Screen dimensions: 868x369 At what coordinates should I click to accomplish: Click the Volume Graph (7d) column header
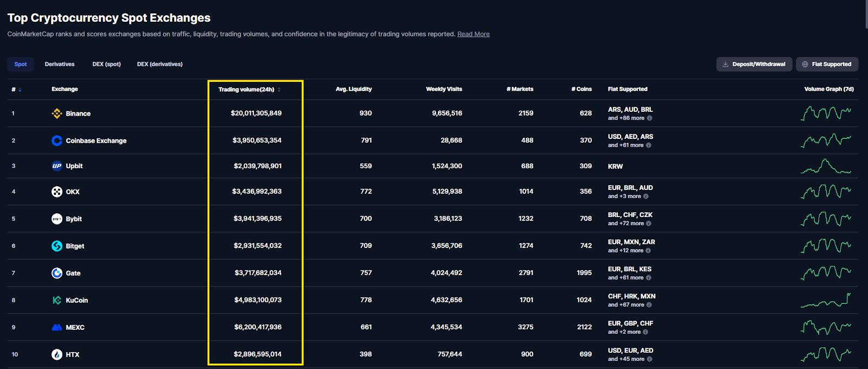(x=829, y=89)
